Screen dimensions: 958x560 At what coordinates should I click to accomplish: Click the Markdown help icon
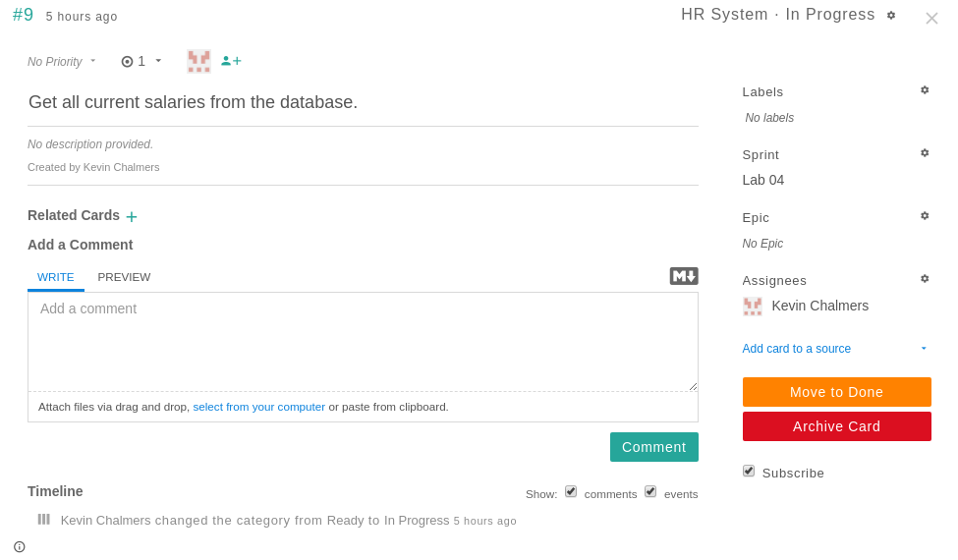(684, 276)
